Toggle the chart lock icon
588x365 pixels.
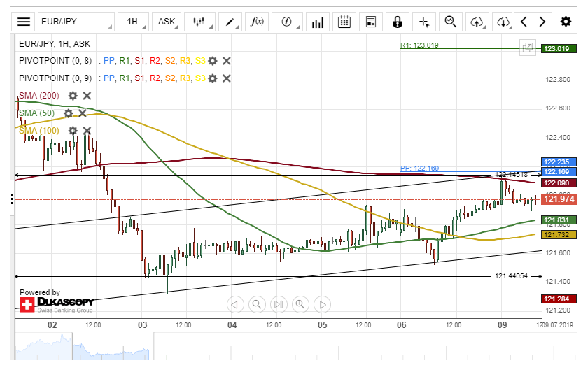[398, 22]
